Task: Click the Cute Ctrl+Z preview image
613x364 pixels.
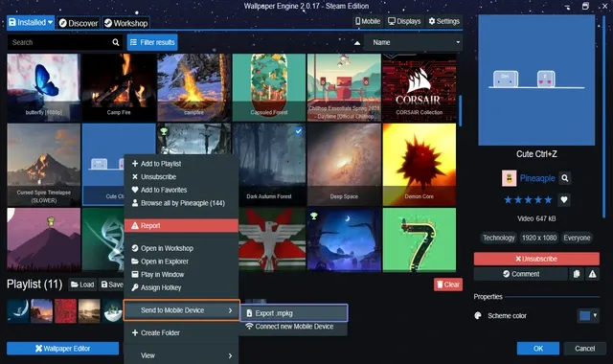Action: 536,80
